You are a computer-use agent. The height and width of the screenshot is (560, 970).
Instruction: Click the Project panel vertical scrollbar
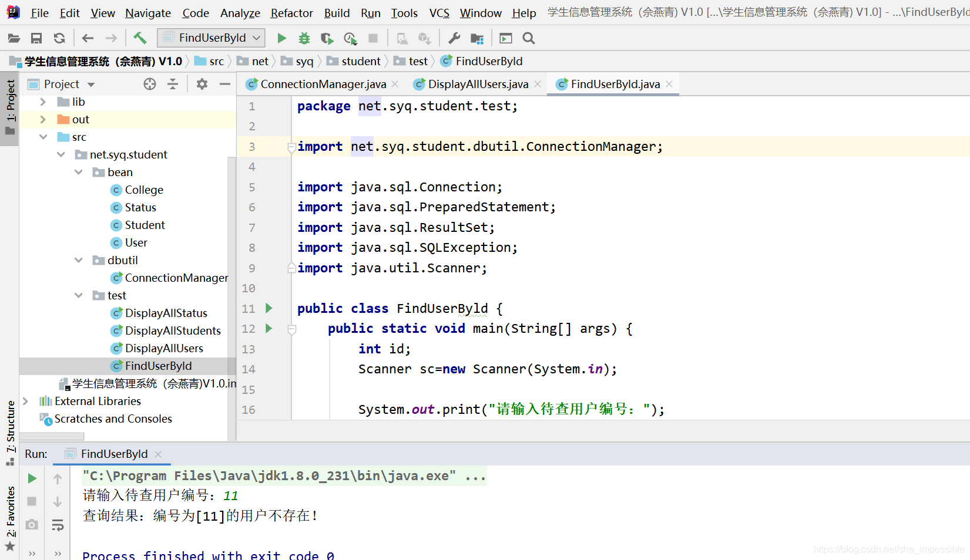click(231, 298)
